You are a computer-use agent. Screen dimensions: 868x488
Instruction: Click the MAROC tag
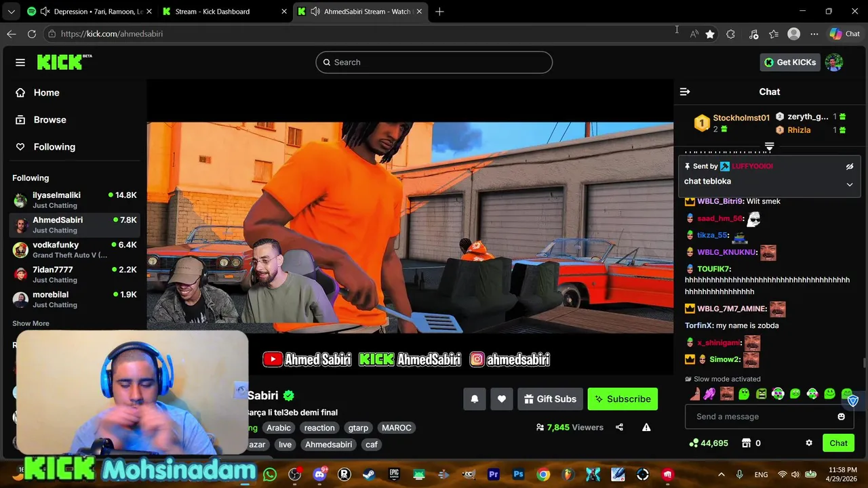coord(397,428)
